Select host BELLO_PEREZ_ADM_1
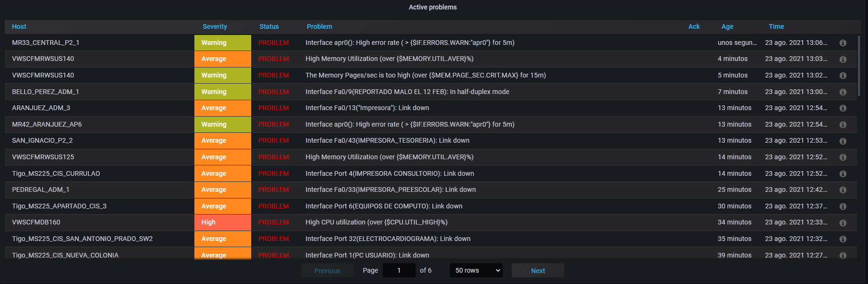Screen dimensions: 868x284 [x=45, y=92]
